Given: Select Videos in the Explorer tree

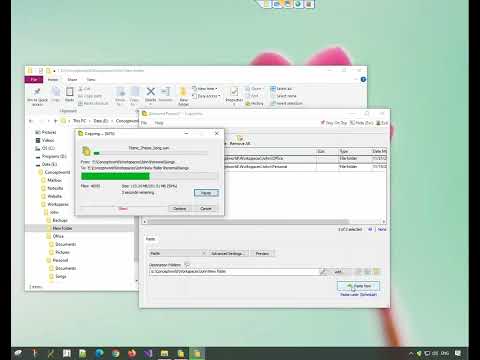Looking at the screenshot, I should (48, 140).
